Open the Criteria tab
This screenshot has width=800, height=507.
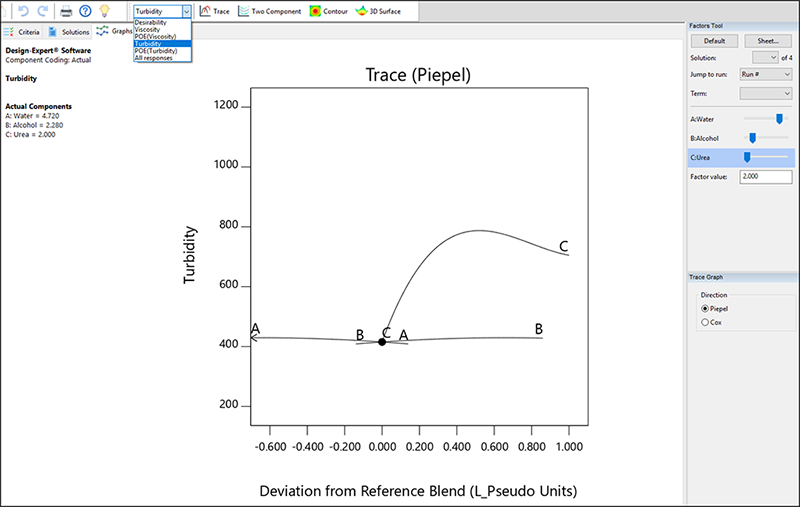23,32
